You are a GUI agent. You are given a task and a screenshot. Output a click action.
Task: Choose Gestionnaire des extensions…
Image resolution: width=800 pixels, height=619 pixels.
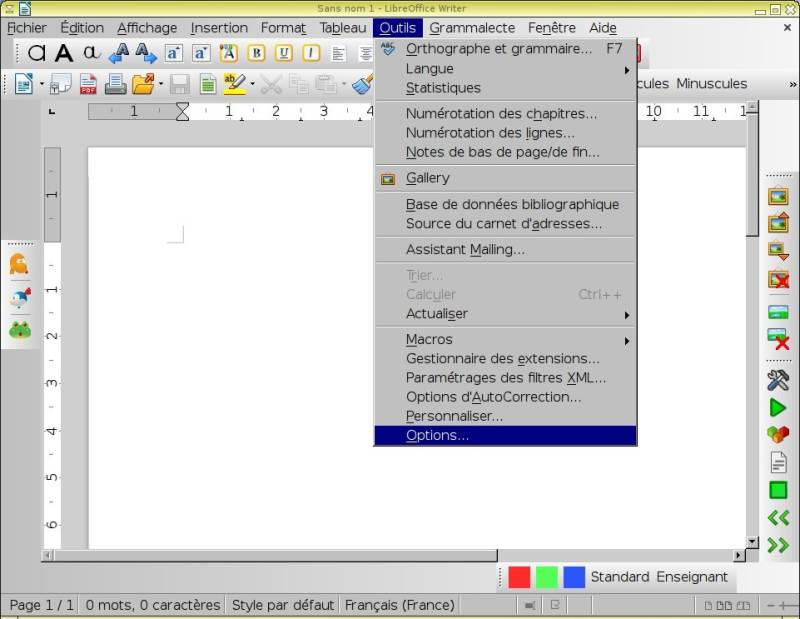point(505,359)
